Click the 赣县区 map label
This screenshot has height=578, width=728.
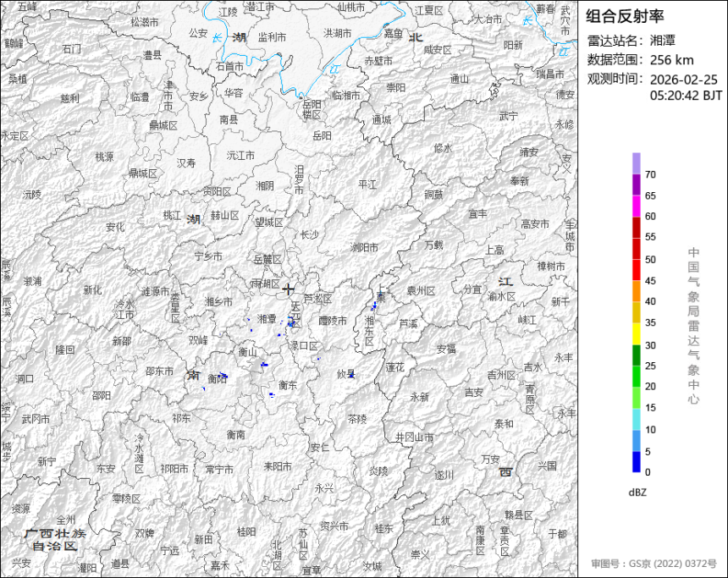[x=519, y=515]
